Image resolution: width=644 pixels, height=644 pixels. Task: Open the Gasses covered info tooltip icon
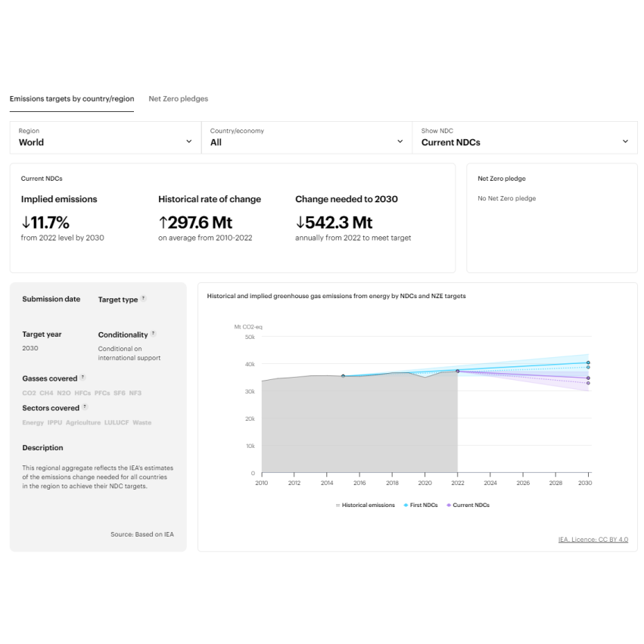click(x=83, y=378)
